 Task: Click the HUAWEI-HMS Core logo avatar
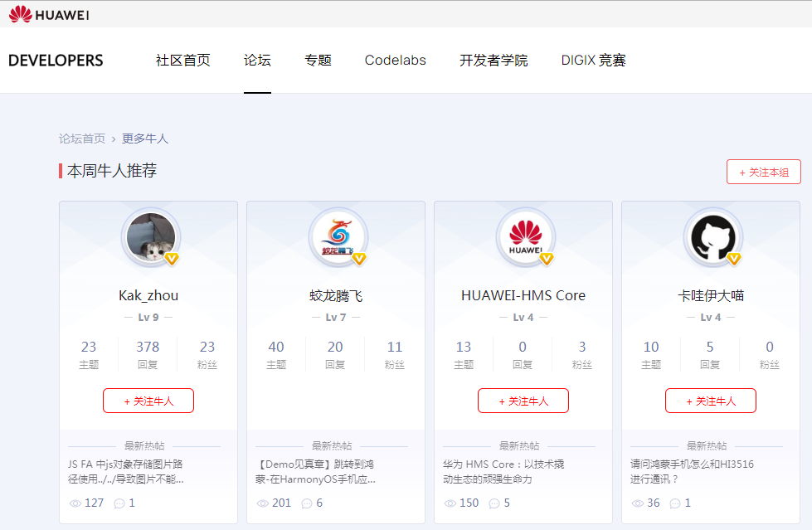pos(525,237)
